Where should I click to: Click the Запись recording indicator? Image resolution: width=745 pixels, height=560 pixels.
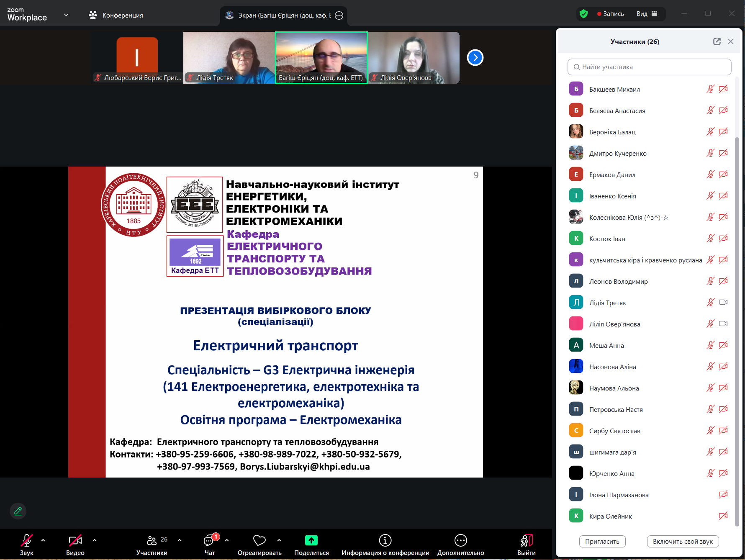(x=611, y=14)
